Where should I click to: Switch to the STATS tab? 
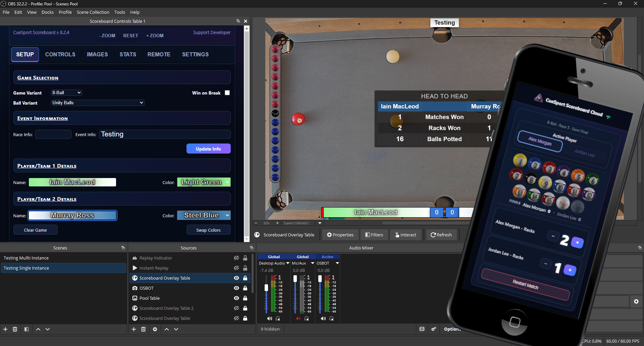click(x=128, y=54)
